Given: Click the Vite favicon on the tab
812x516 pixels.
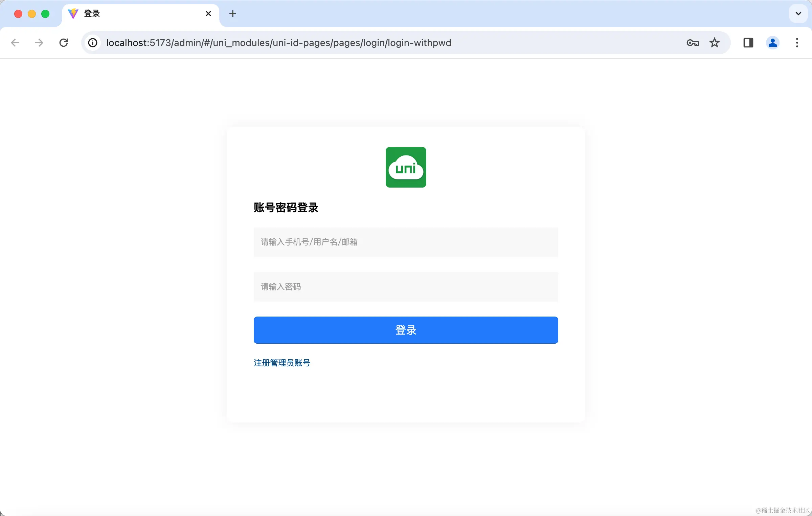Looking at the screenshot, I should (x=73, y=14).
